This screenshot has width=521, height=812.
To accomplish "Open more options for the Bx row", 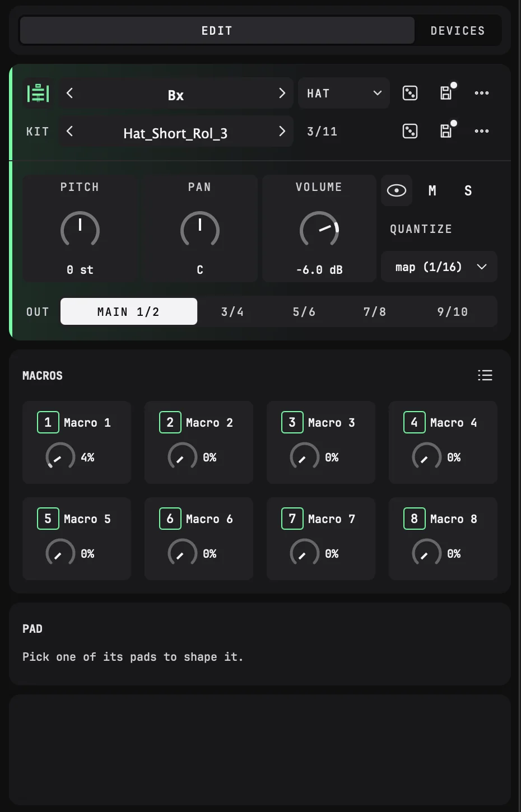I will click(482, 93).
